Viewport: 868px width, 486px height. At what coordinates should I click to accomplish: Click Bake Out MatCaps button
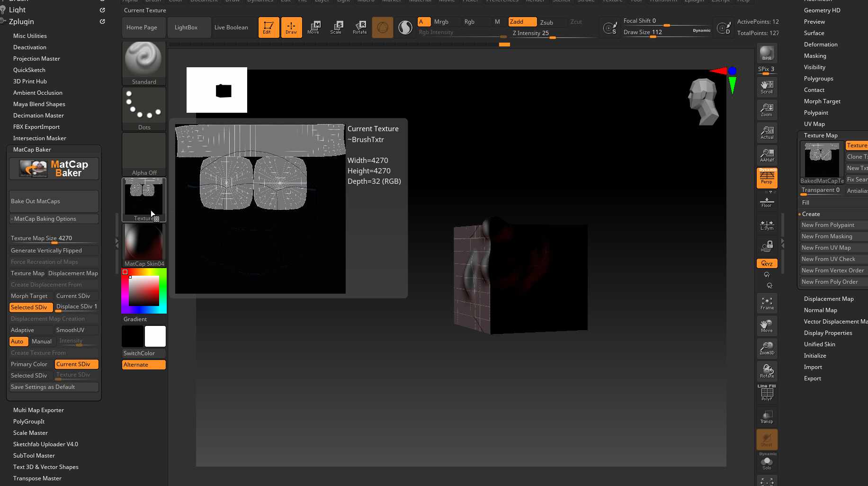tap(54, 201)
